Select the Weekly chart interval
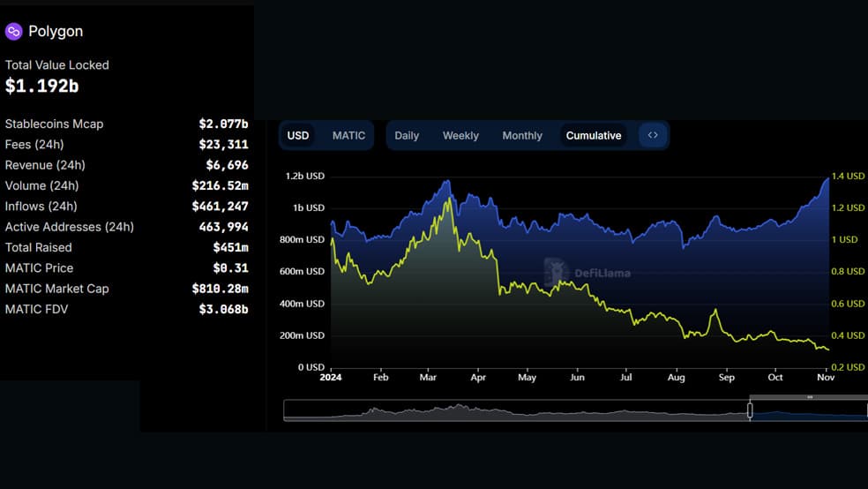 [460, 136]
